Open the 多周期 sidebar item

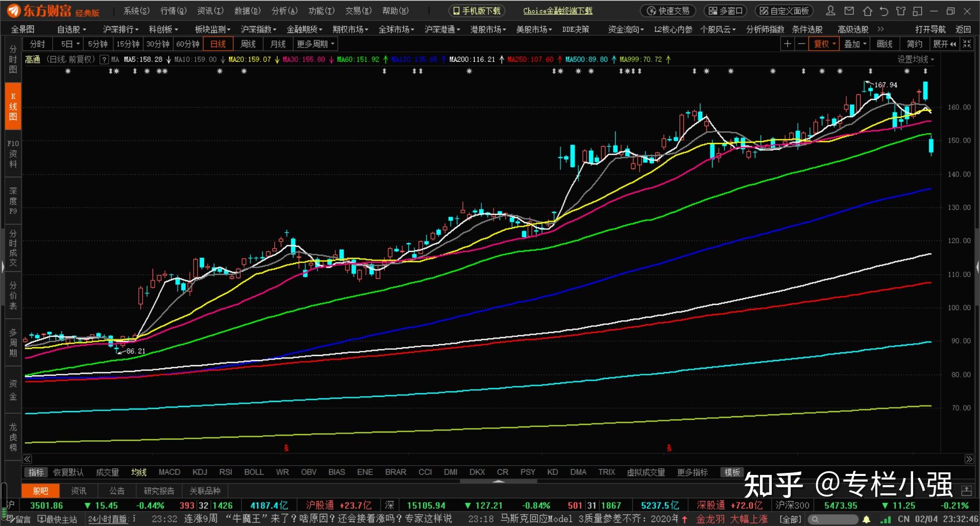13,342
